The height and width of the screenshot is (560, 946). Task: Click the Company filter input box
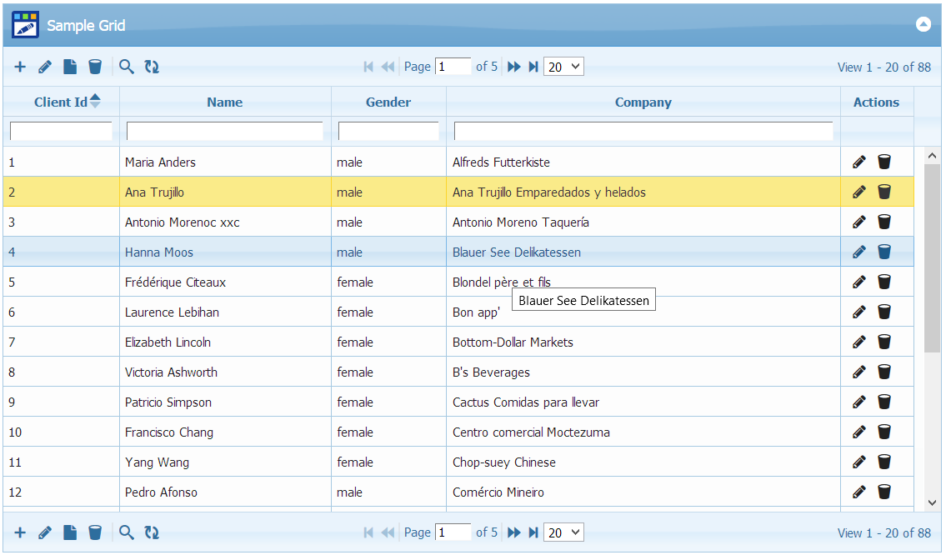click(x=643, y=132)
